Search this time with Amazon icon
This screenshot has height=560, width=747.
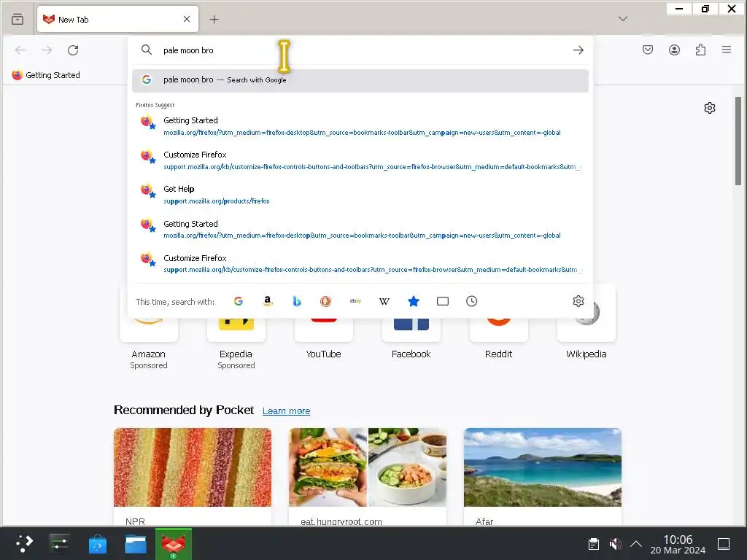(x=268, y=301)
